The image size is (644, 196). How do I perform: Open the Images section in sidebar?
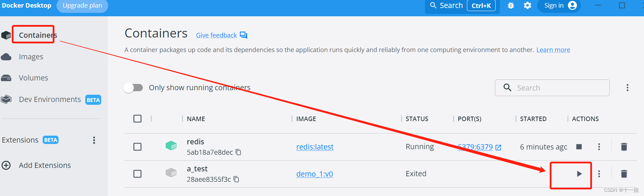tap(31, 57)
